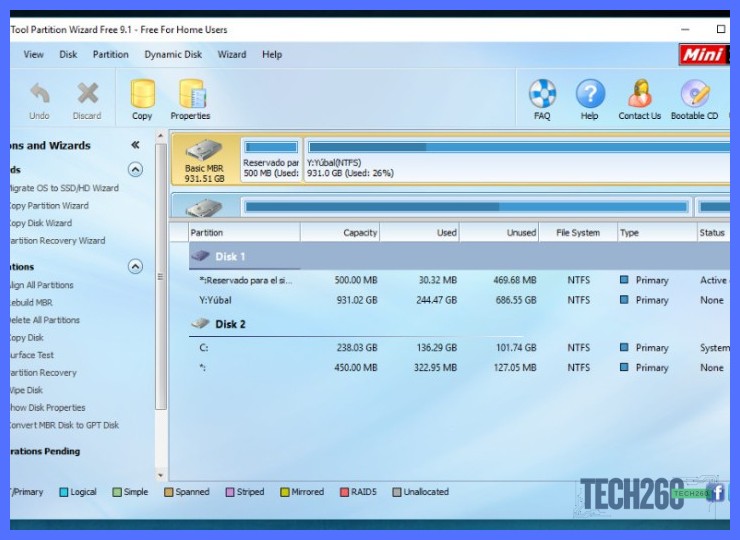Click the Disk 1 header icon in list

click(200, 256)
